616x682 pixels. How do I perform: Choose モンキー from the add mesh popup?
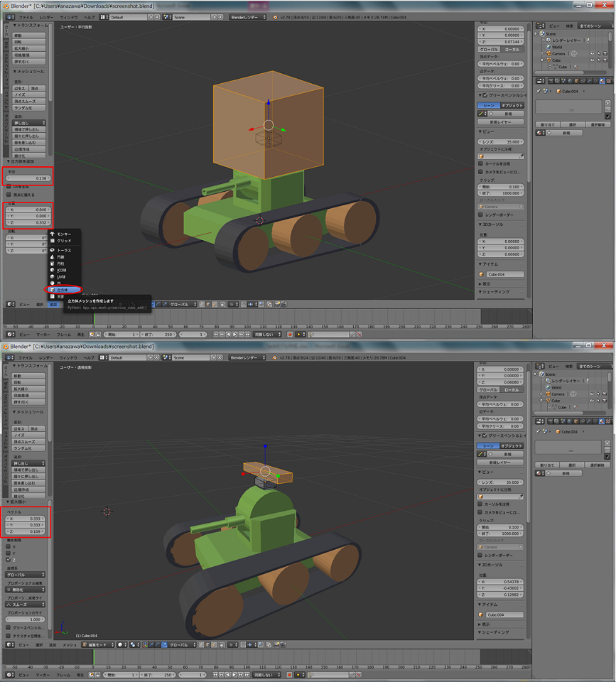63,234
